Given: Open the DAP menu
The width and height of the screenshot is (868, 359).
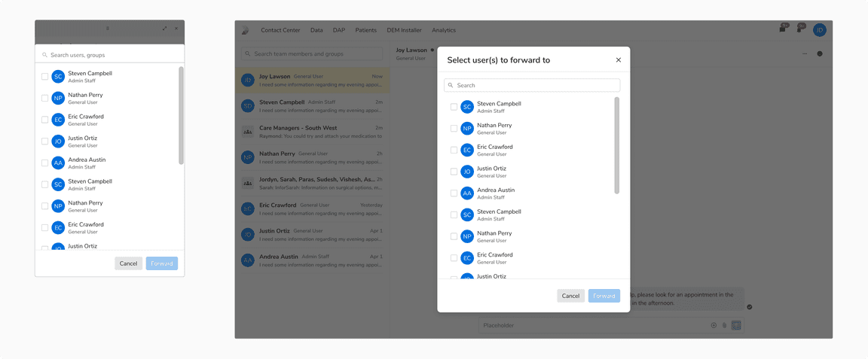Looking at the screenshot, I should pos(339,30).
